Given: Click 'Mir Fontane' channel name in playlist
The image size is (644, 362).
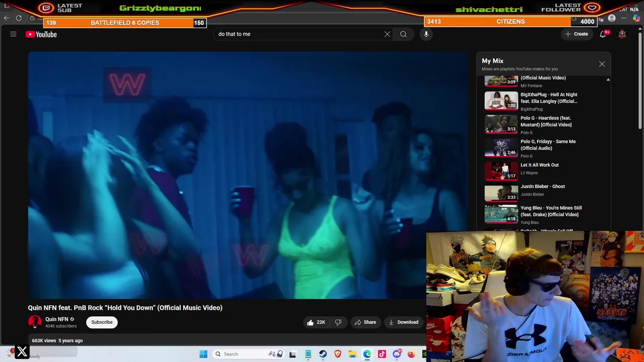Looking at the screenshot, I should pyautogui.click(x=531, y=86).
